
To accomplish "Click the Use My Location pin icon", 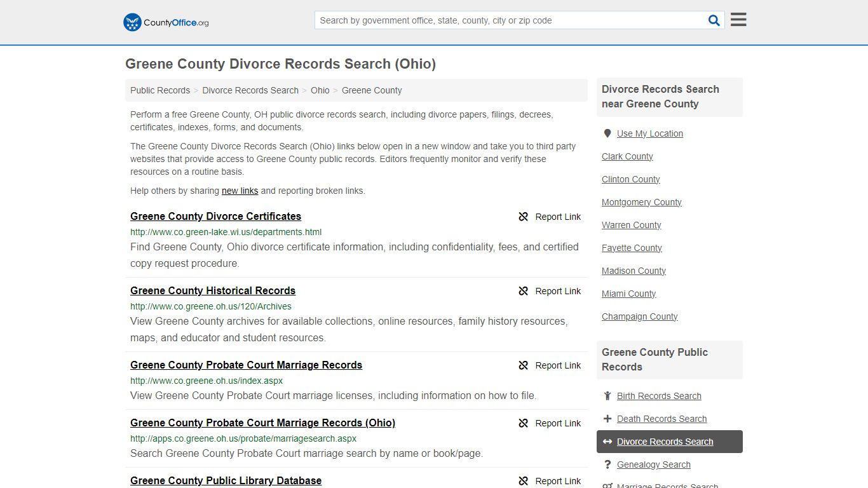I will coord(607,133).
